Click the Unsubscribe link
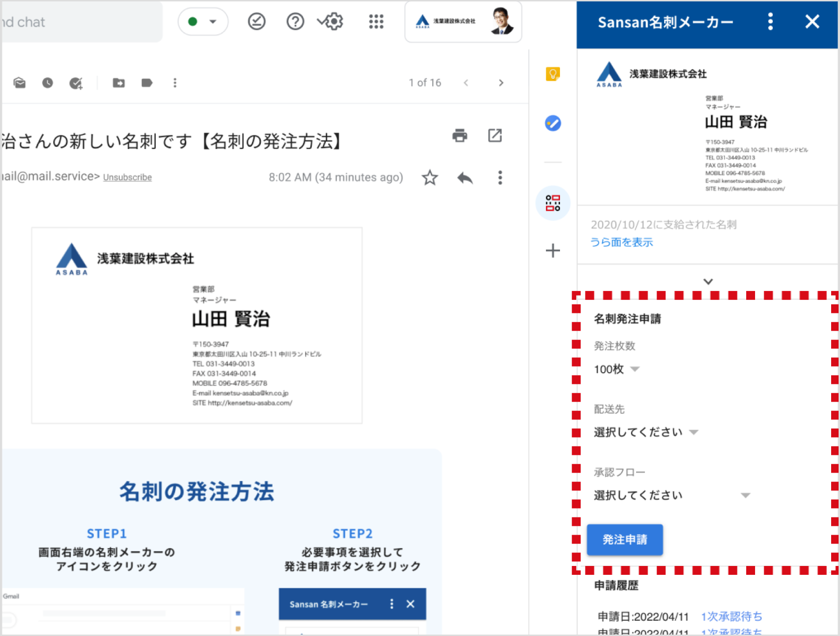This screenshot has width=840, height=636. pos(127,177)
